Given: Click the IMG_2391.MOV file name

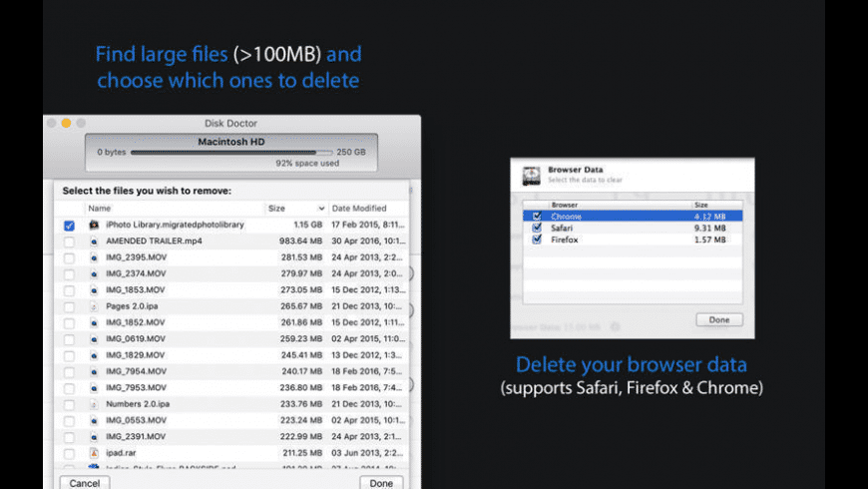Looking at the screenshot, I should (136, 436).
